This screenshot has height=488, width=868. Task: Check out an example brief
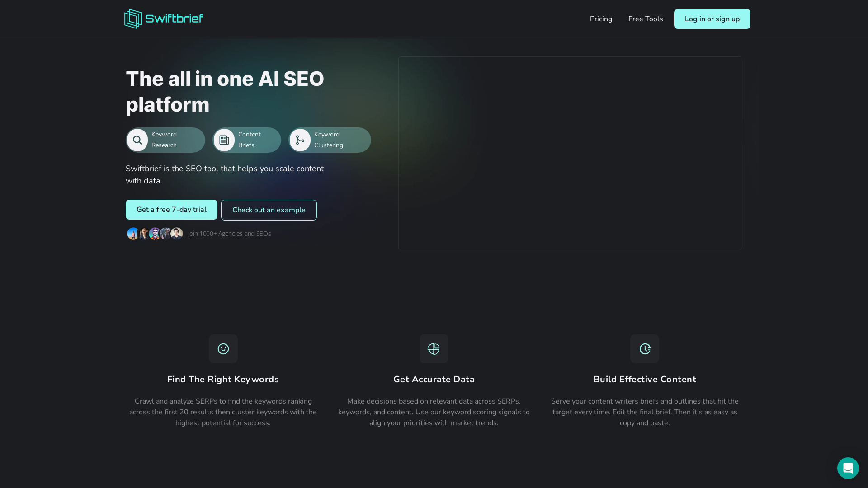(269, 210)
